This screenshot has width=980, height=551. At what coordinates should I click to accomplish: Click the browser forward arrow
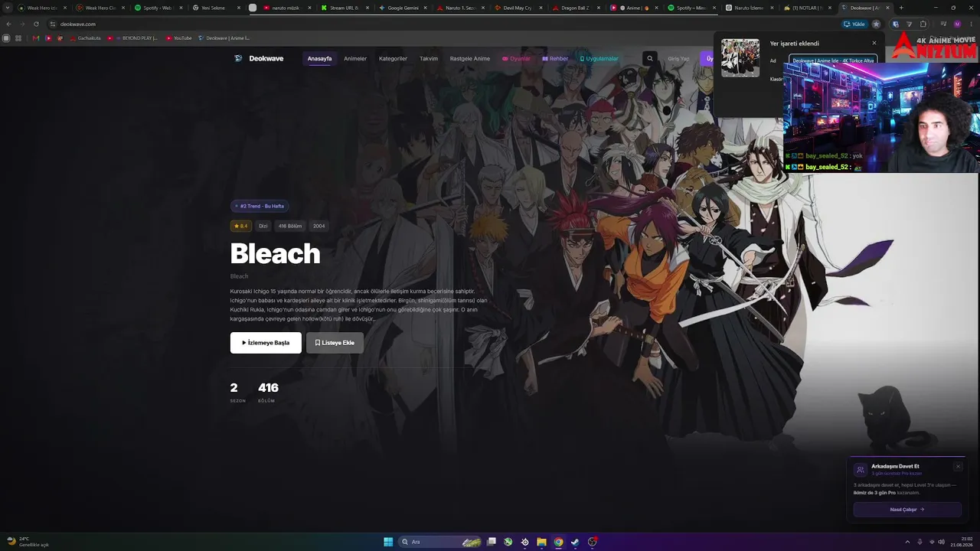pos(22,24)
